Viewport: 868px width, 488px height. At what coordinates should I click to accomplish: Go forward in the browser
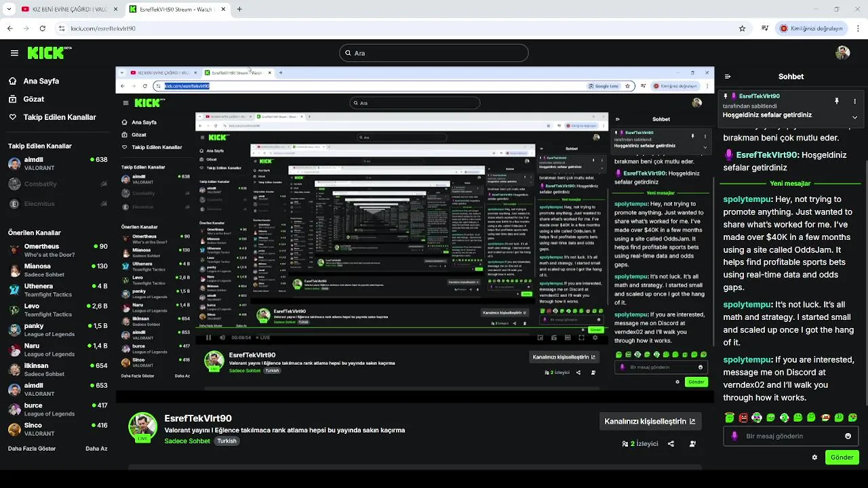[26, 28]
